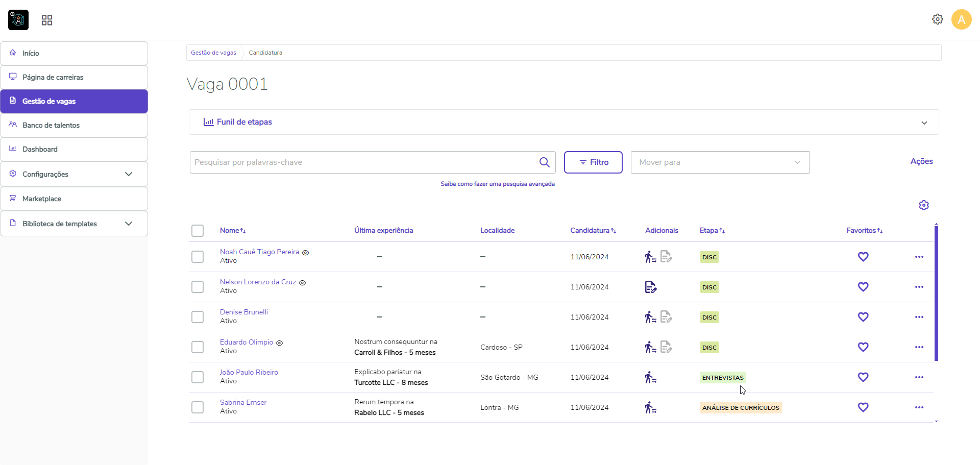Viewport: 980px width, 465px height.
Task: Open table column settings gear
Action: coord(923,205)
